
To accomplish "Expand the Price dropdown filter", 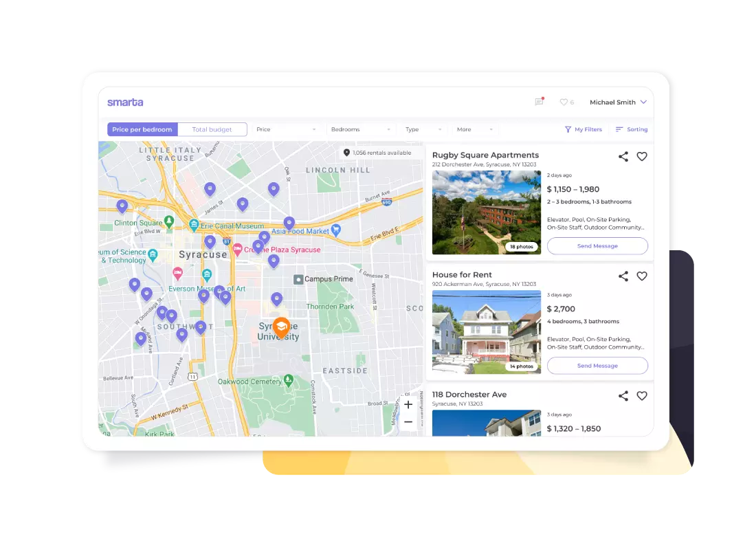I will coord(286,129).
